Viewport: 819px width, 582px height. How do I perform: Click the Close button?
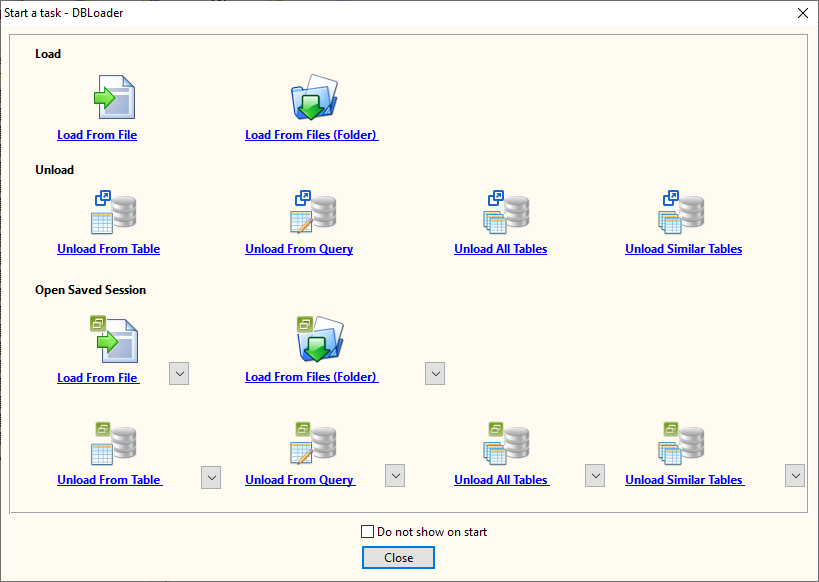[399, 557]
